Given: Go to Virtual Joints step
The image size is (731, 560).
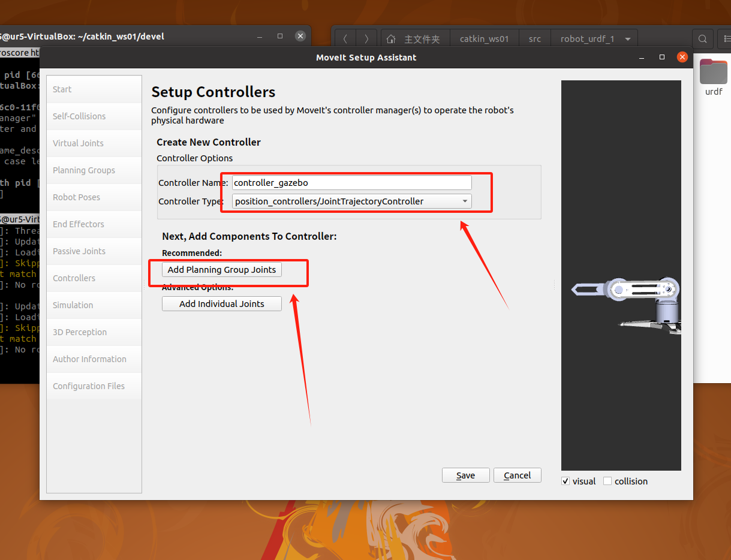Looking at the screenshot, I should [94, 143].
